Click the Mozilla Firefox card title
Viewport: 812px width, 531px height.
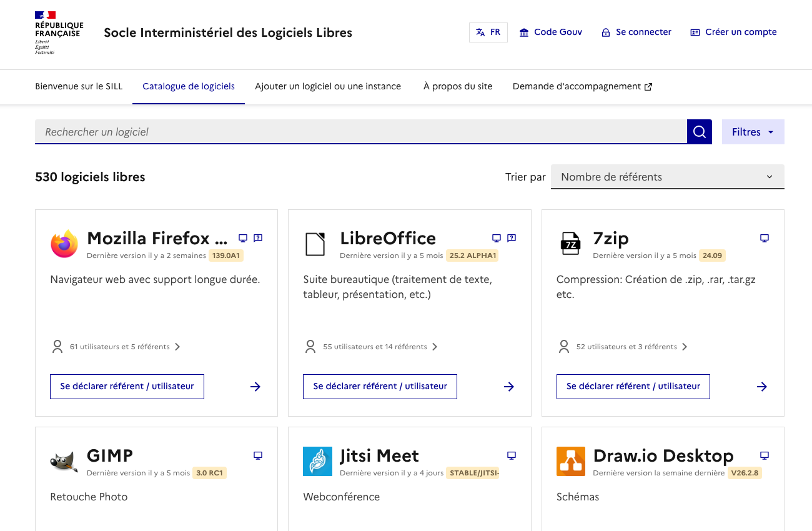157,238
